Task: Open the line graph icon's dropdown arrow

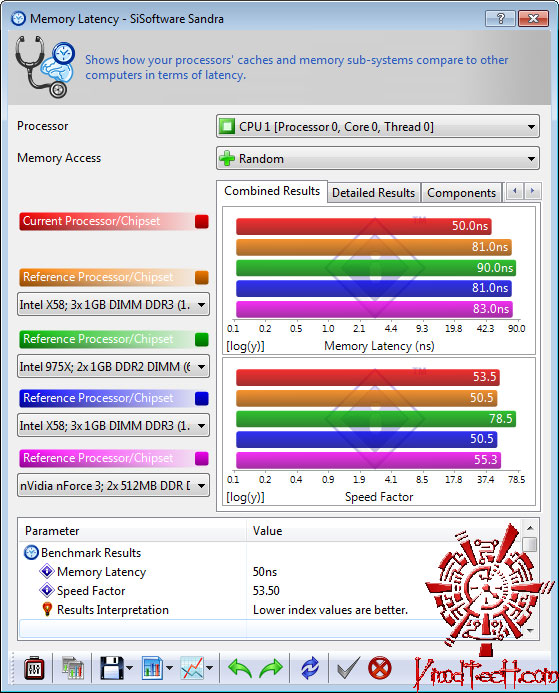Action: pyautogui.click(x=209, y=668)
